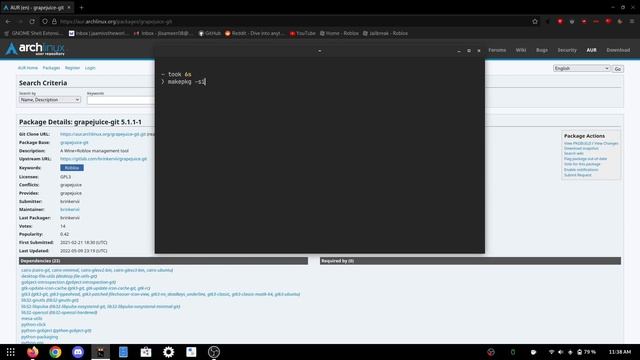Open the python-packaging dependency link
This screenshot has width=640, height=360.
point(40,337)
